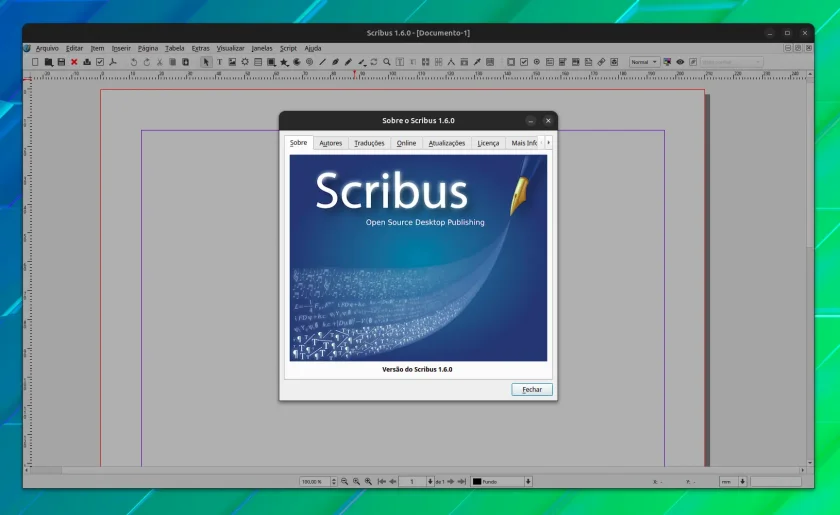Save the document with the floppy icon
This screenshot has height=515, width=840.
[61, 62]
